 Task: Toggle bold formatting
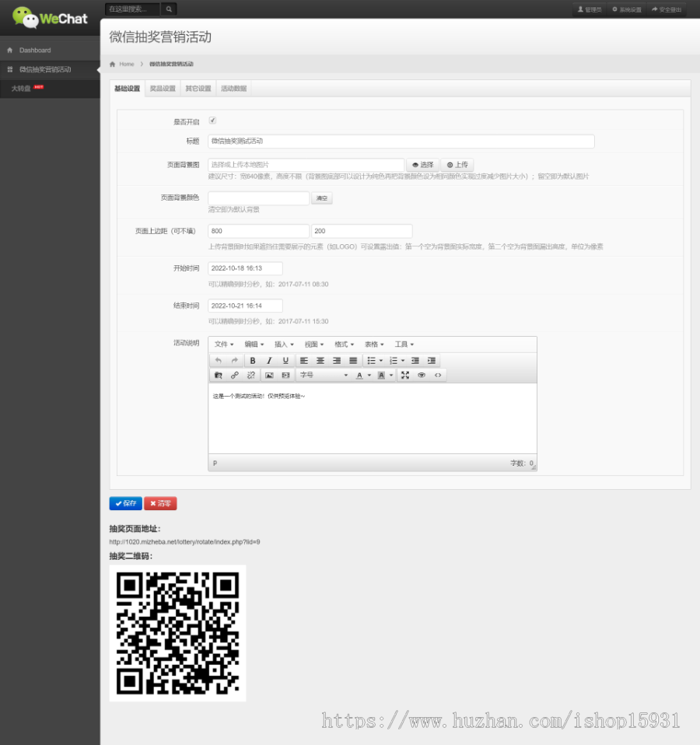pyautogui.click(x=253, y=361)
